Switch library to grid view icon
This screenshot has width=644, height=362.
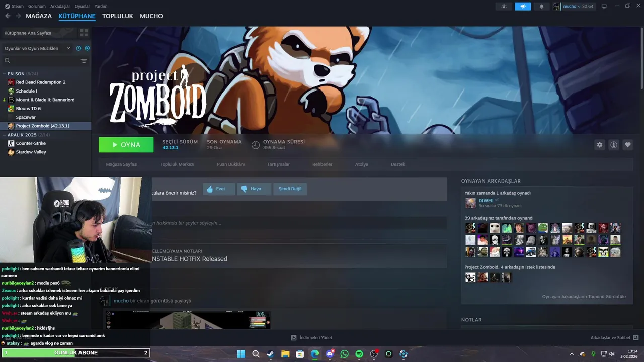(x=84, y=33)
